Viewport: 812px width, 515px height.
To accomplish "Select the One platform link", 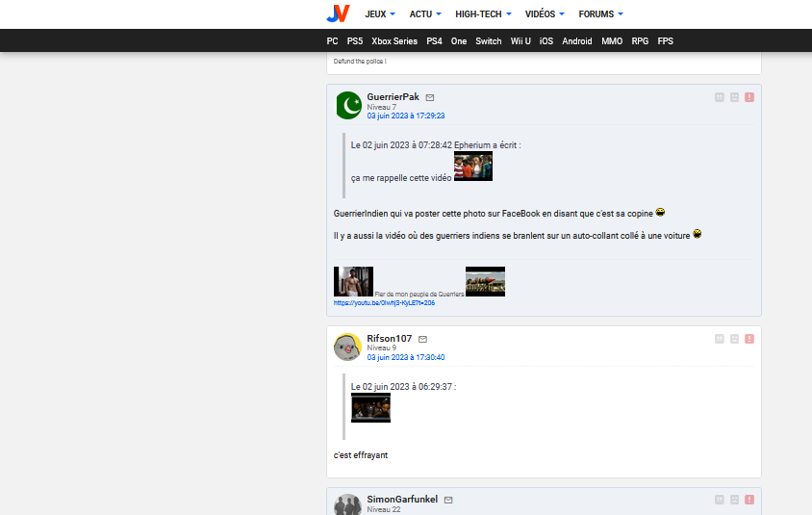I will (x=458, y=41).
